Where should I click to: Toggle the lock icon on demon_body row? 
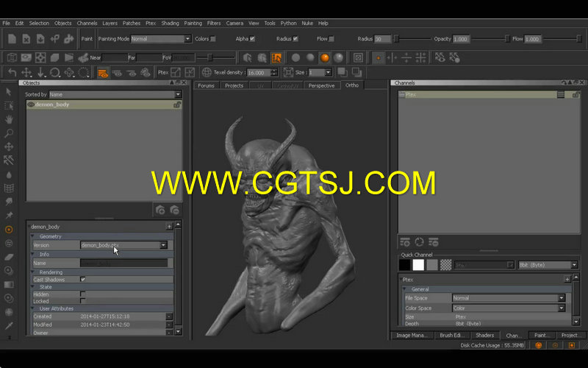coord(176,105)
